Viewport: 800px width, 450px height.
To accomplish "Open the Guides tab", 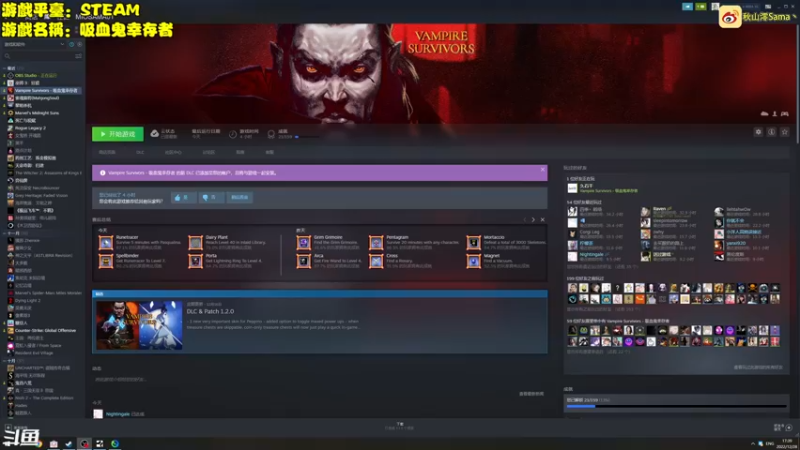I will [240, 152].
